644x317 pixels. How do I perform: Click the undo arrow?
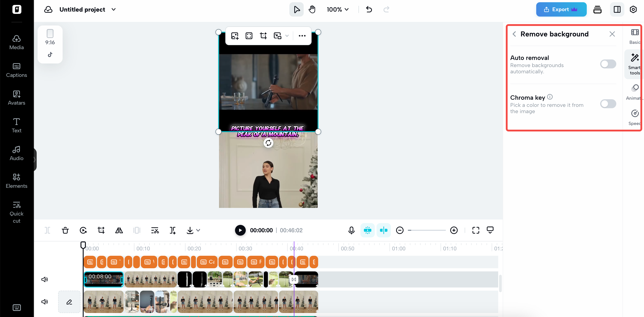coord(369,9)
